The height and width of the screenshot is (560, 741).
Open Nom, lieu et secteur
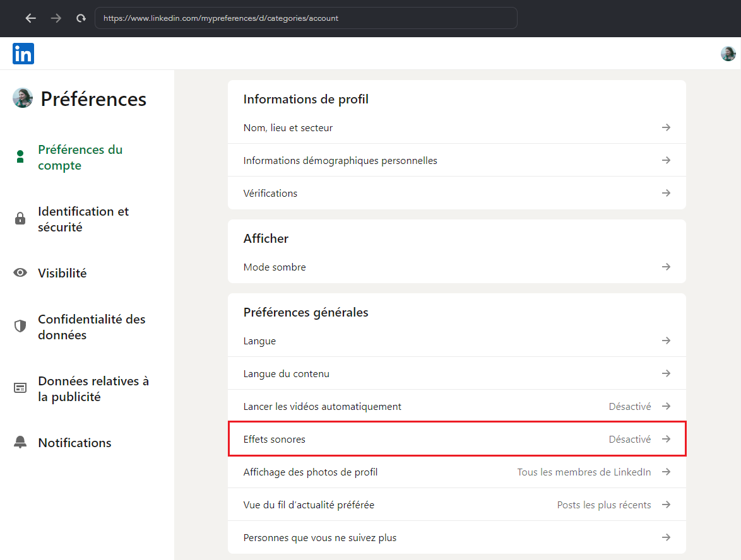pos(456,127)
